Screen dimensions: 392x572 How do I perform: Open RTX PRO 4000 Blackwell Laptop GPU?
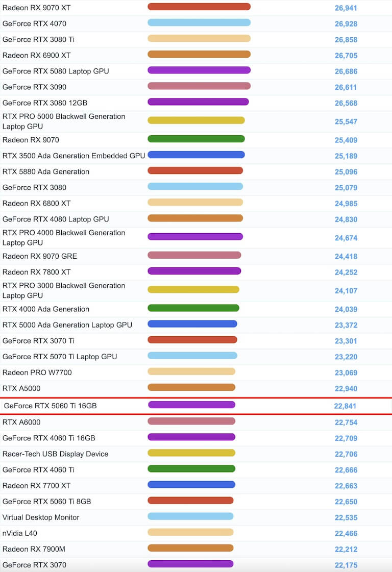(64, 238)
